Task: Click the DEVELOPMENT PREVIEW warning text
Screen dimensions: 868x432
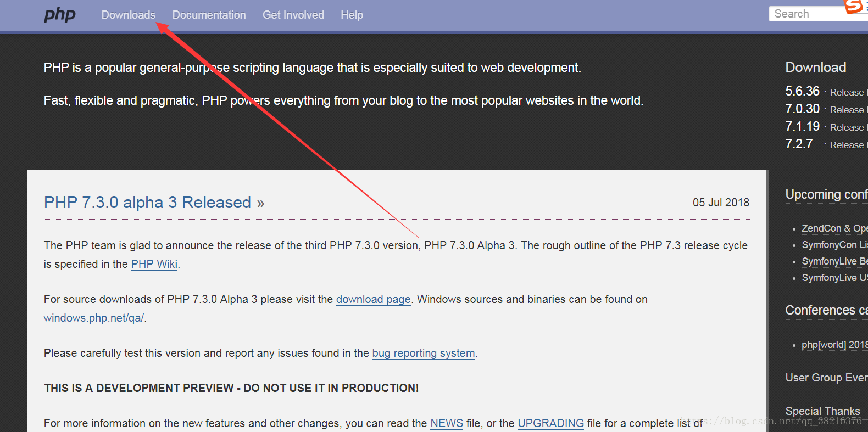Action: tap(231, 388)
